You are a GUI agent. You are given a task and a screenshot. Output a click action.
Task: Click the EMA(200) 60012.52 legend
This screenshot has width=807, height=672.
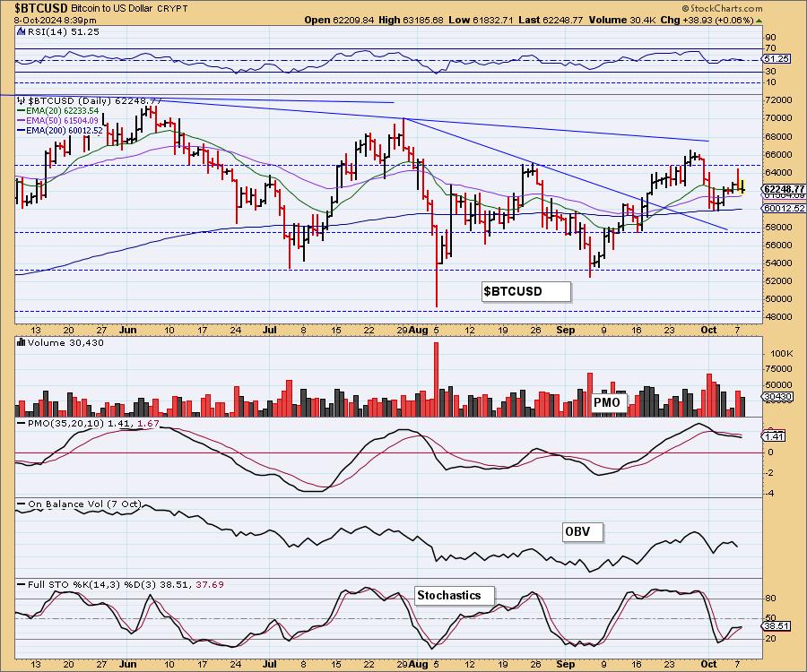click(x=60, y=130)
